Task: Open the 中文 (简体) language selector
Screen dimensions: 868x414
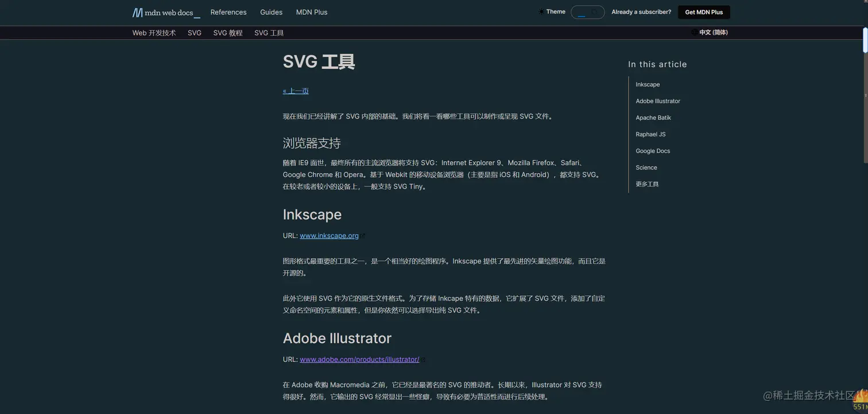Action: [710, 33]
